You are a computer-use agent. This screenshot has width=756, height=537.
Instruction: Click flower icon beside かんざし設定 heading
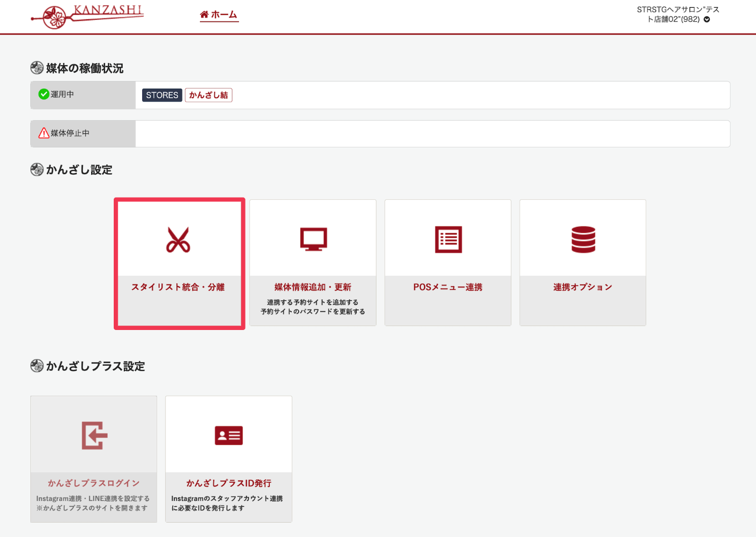coord(37,169)
